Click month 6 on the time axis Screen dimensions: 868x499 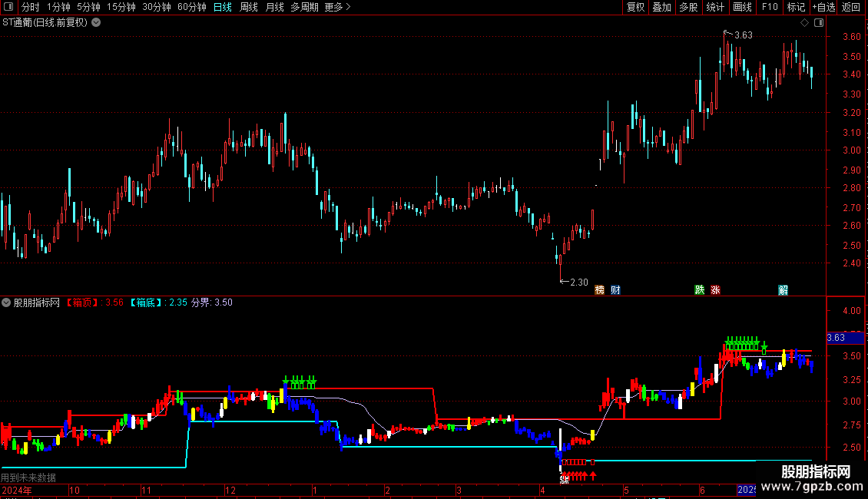click(x=703, y=490)
